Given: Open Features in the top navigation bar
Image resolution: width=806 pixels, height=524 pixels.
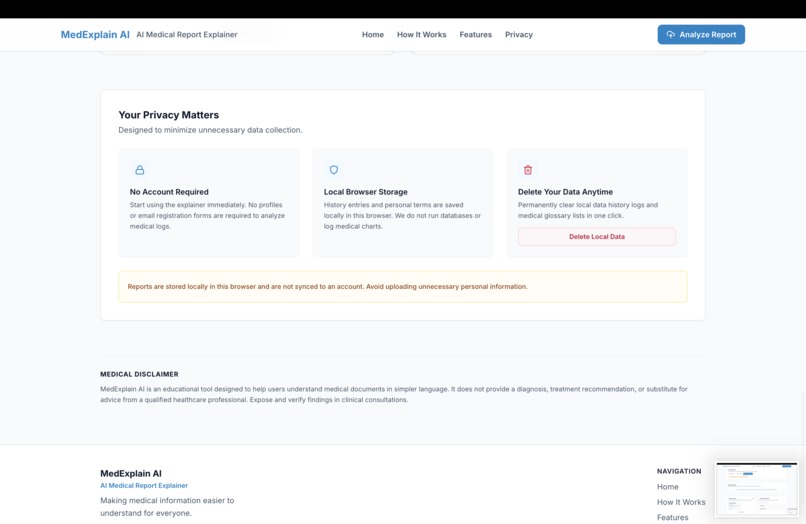Looking at the screenshot, I should [475, 34].
